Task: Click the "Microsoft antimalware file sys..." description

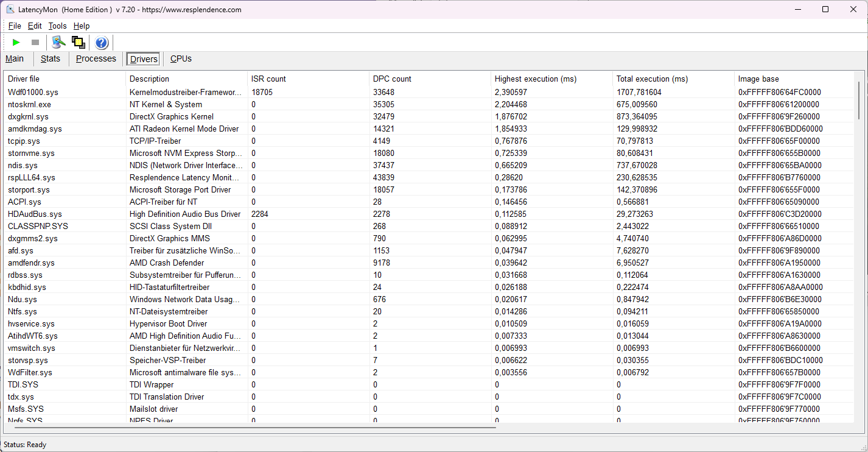Action: pyautogui.click(x=186, y=372)
